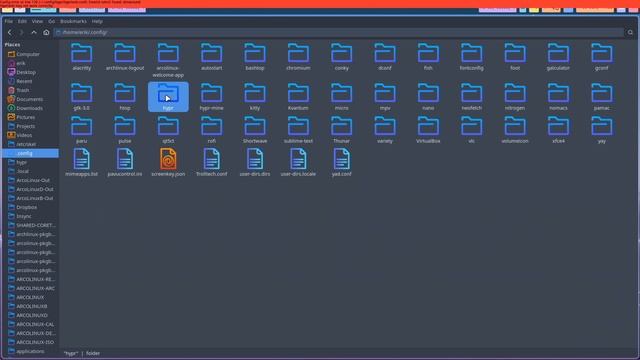Select the archlinux-logout folder
640x360 pixels.
click(x=125, y=57)
